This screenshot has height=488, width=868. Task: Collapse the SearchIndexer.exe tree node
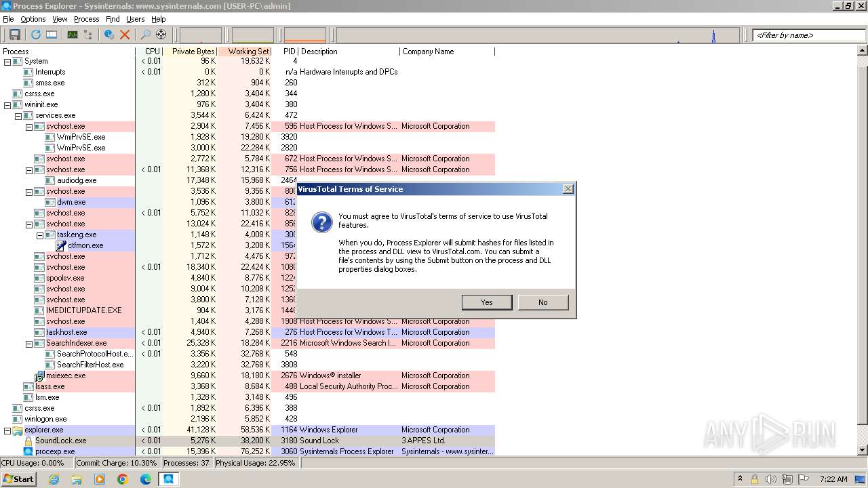tap(29, 343)
